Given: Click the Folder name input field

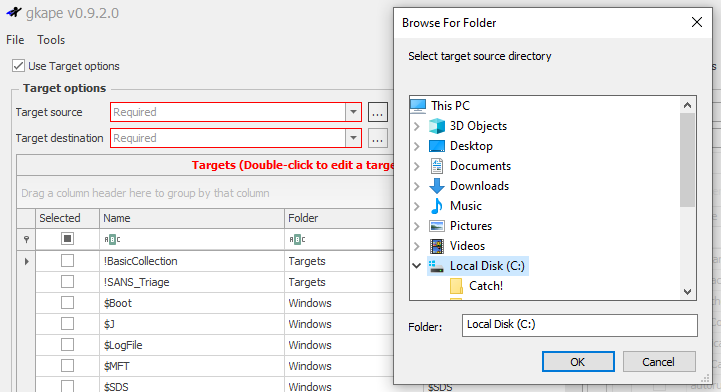Looking at the screenshot, I should tap(579, 325).
